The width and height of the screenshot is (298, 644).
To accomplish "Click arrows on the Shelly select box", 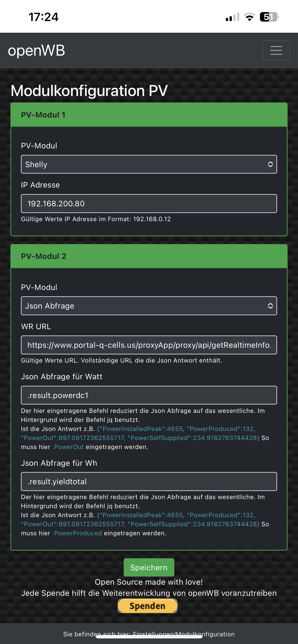I will (270, 164).
